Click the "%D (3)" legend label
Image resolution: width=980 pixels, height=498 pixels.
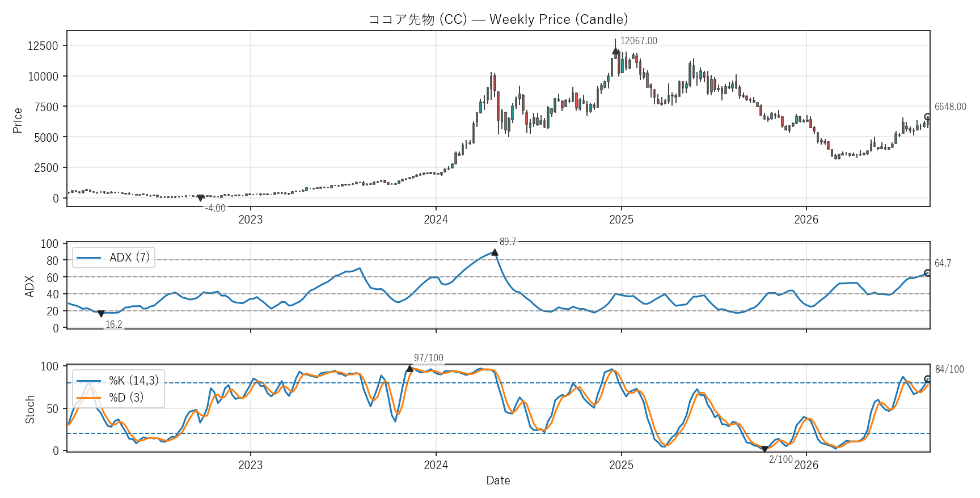pyautogui.click(x=126, y=398)
